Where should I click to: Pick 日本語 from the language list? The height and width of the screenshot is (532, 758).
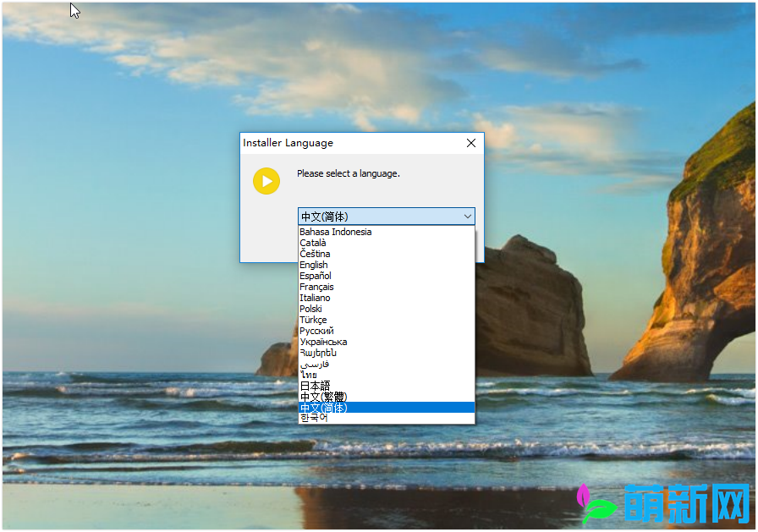(x=387, y=386)
